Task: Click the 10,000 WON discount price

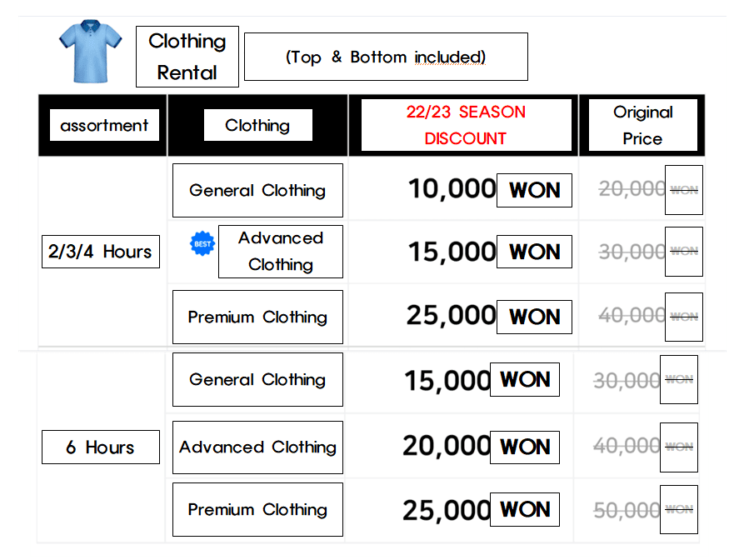Action: pos(488,190)
